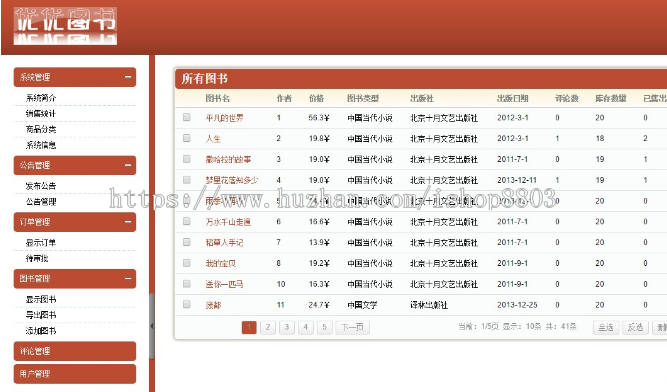Open 添加图书 page
This screenshot has height=392, width=667.
(41, 331)
